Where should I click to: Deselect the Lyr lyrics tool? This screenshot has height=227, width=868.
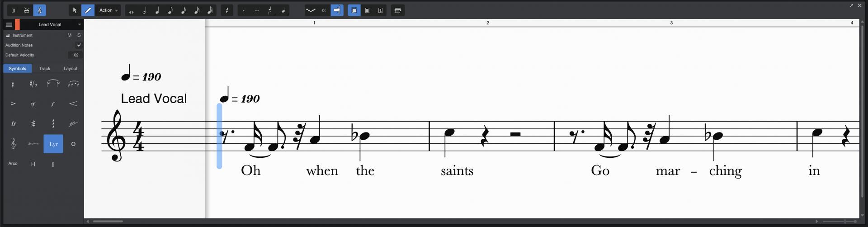point(53,144)
